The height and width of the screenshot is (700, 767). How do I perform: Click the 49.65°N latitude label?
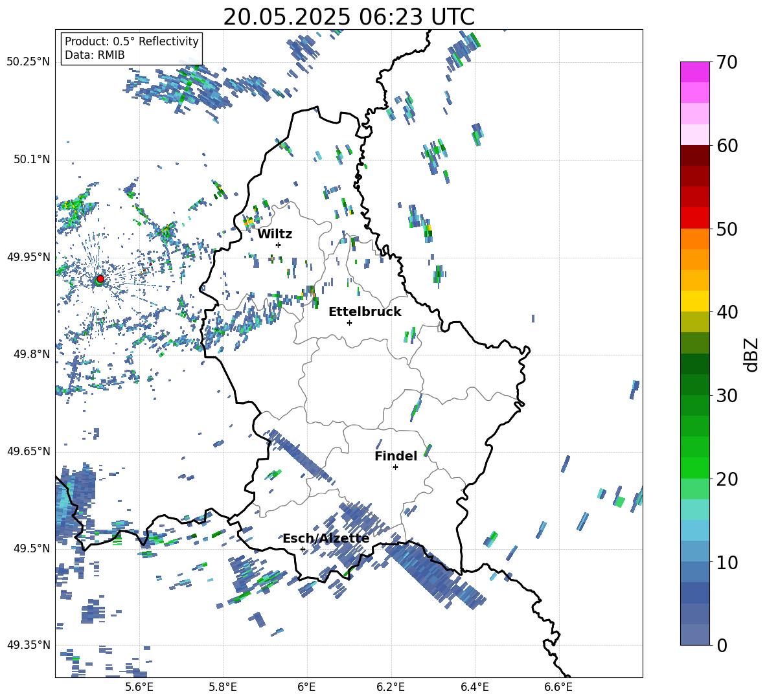[x=29, y=451]
